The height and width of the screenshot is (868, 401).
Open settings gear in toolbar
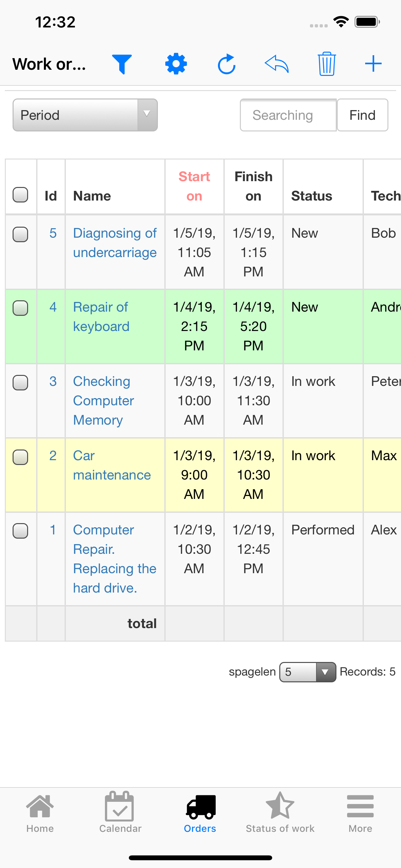(x=176, y=64)
